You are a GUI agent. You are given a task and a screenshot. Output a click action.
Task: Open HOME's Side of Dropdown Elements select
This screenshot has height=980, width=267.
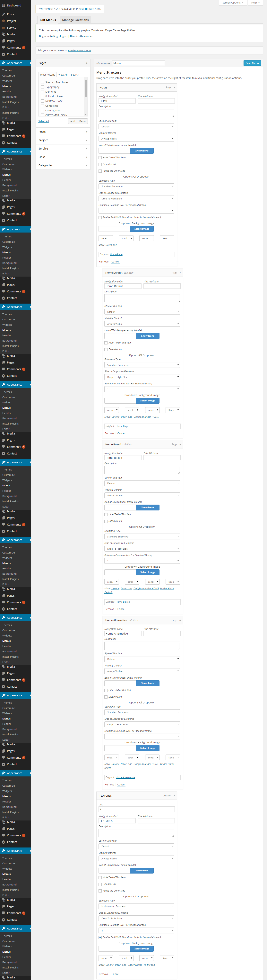[136, 199]
